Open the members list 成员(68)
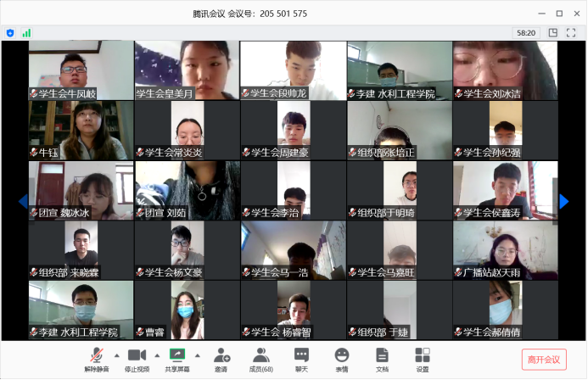Screen dimensions: 588x380 click(261, 359)
